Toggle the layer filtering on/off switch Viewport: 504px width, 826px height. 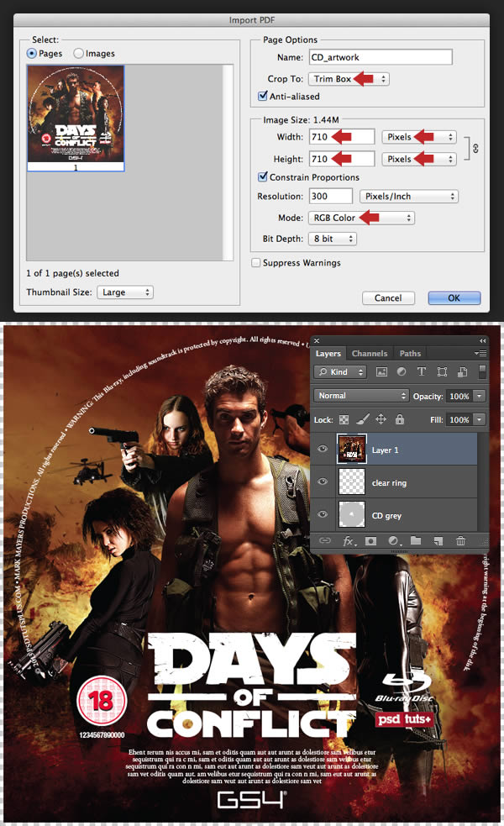coord(482,371)
